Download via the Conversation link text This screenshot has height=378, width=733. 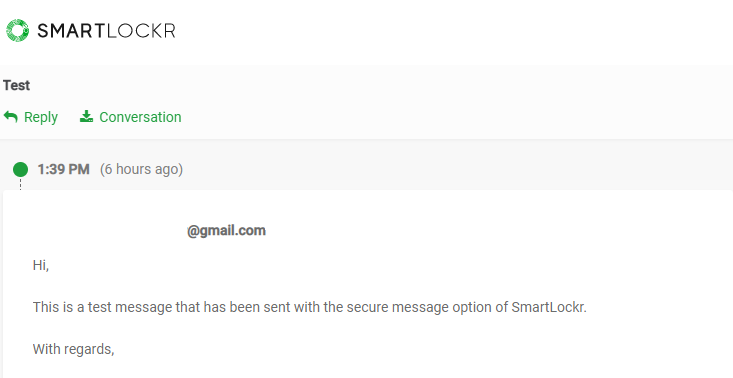(140, 117)
